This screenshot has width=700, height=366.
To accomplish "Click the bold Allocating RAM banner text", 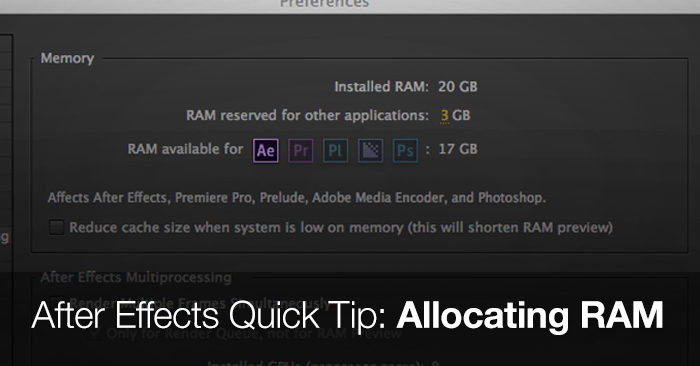I will click(x=530, y=316).
